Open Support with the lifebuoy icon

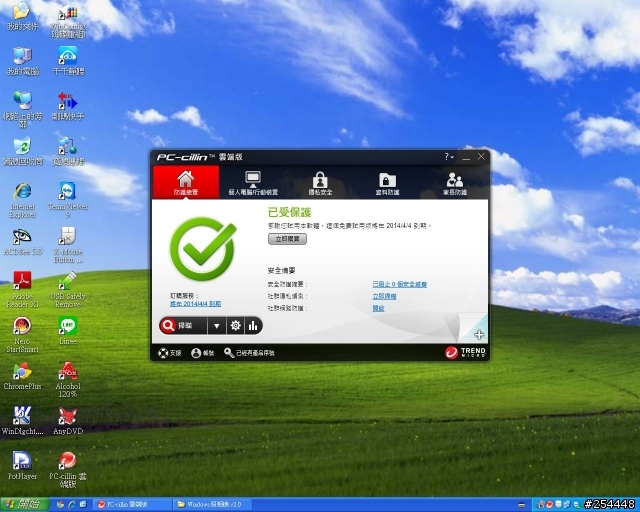pyautogui.click(x=169, y=353)
